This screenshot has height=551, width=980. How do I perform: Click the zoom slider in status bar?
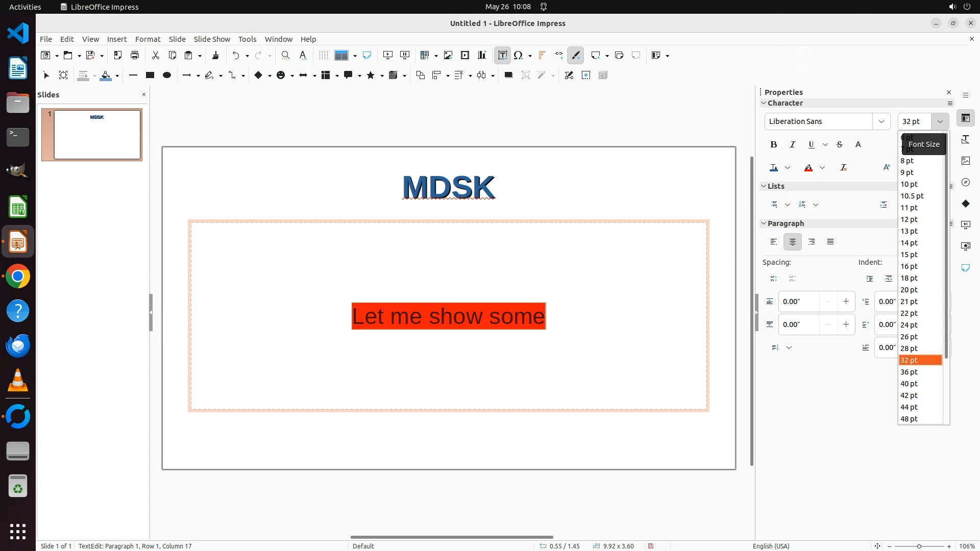(919, 546)
